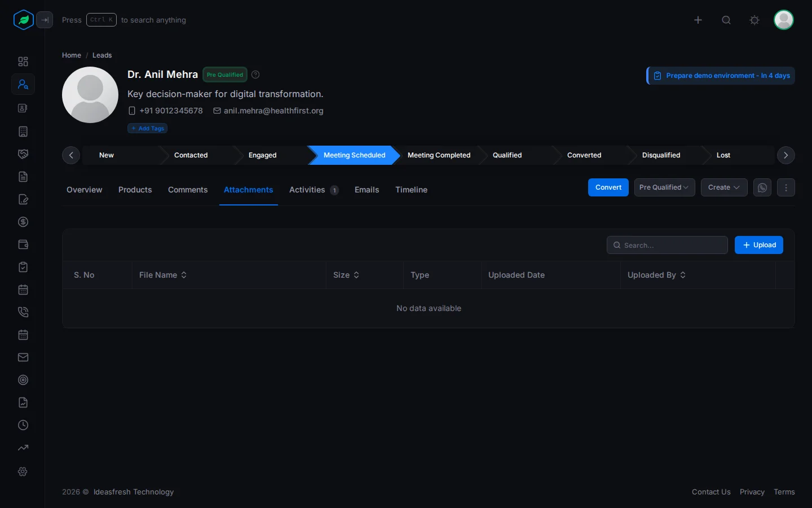This screenshot has height=508, width=812.
Task: Open the Activities tab
Action: tap(314, 190)
